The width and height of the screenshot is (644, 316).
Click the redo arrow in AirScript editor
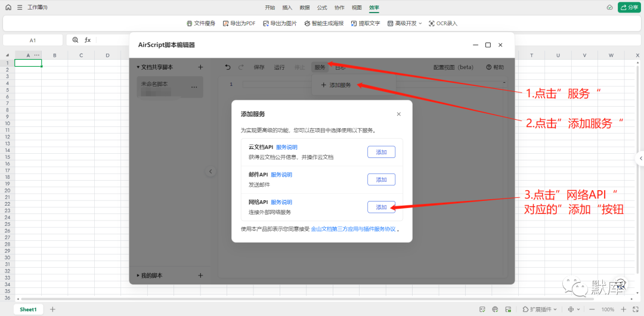click(x=241, y=67)
